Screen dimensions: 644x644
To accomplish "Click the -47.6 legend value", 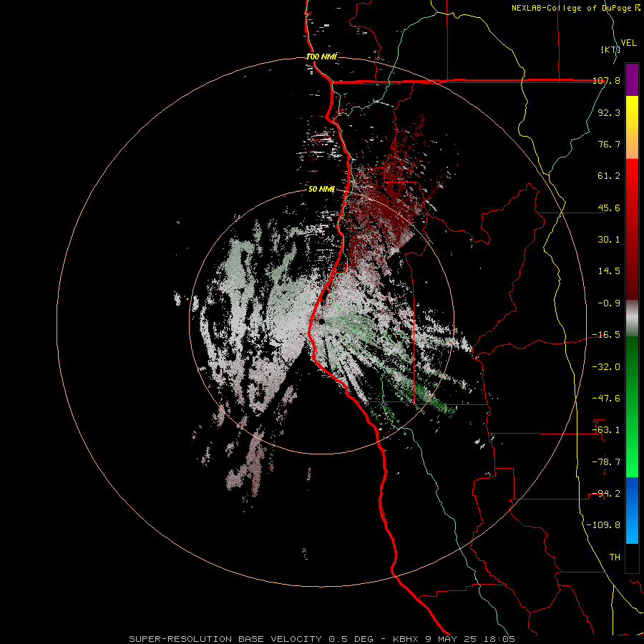I will coord(607,399).
